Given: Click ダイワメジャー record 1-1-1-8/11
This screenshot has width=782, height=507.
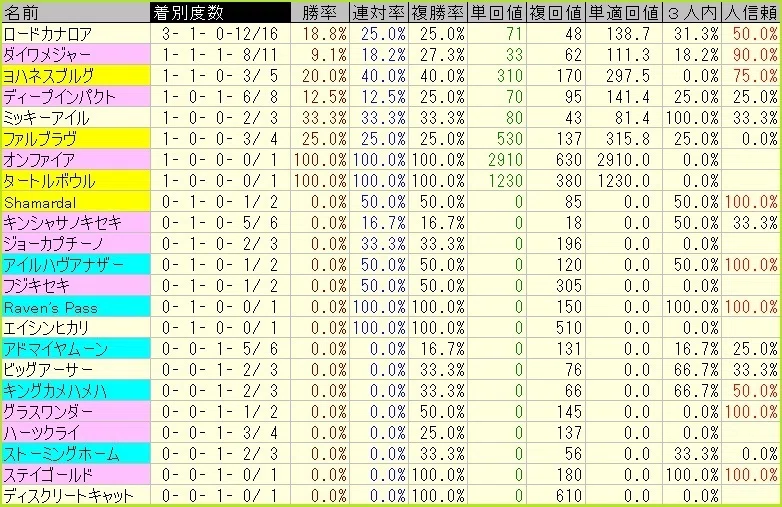Looking at the screenshot, I should 220,55.
